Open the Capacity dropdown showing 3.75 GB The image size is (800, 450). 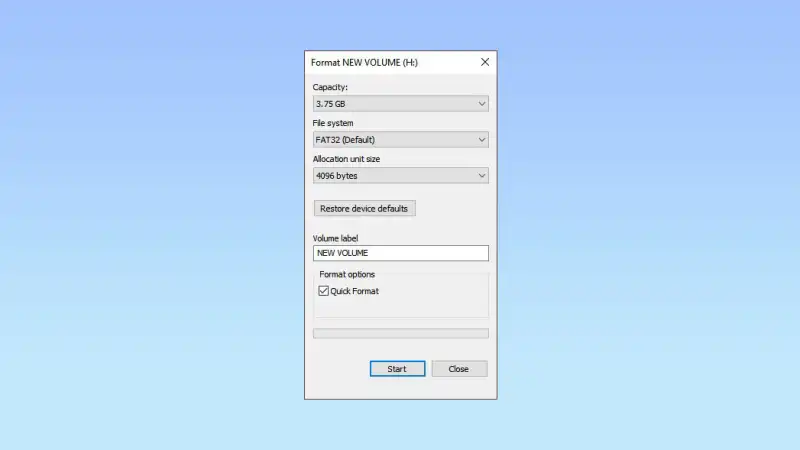(x=401, y=104)
